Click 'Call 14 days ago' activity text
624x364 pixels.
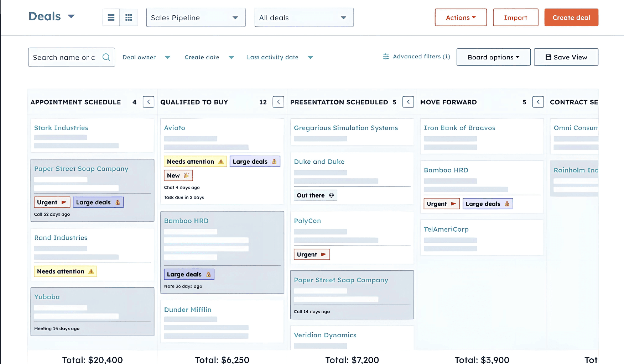(x=312, y=311)
